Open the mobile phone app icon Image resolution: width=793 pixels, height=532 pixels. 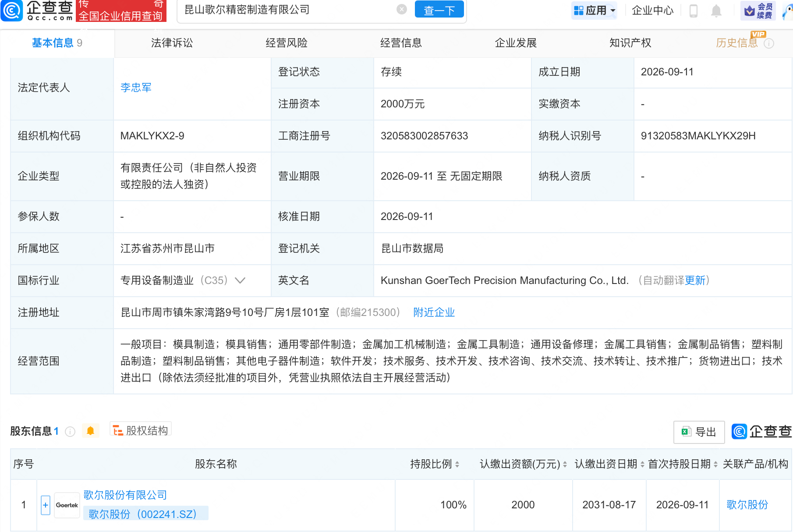(x=693, y=11)
